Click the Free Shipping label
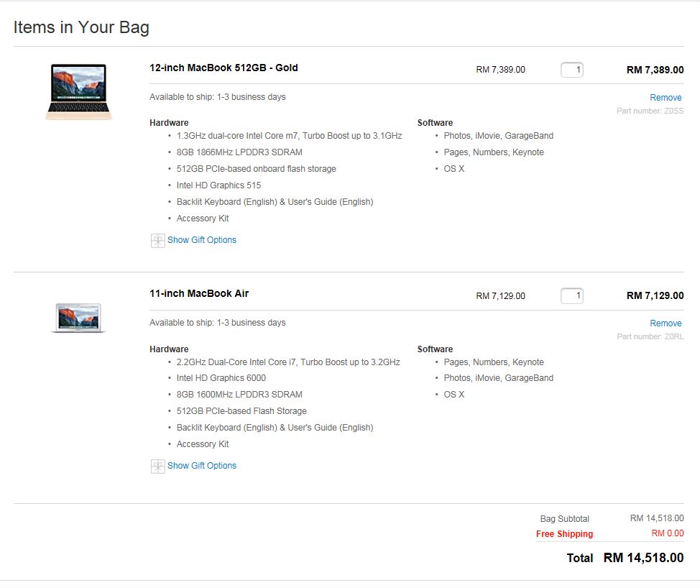Screen dimensions: 700x588 click(564, 534)
